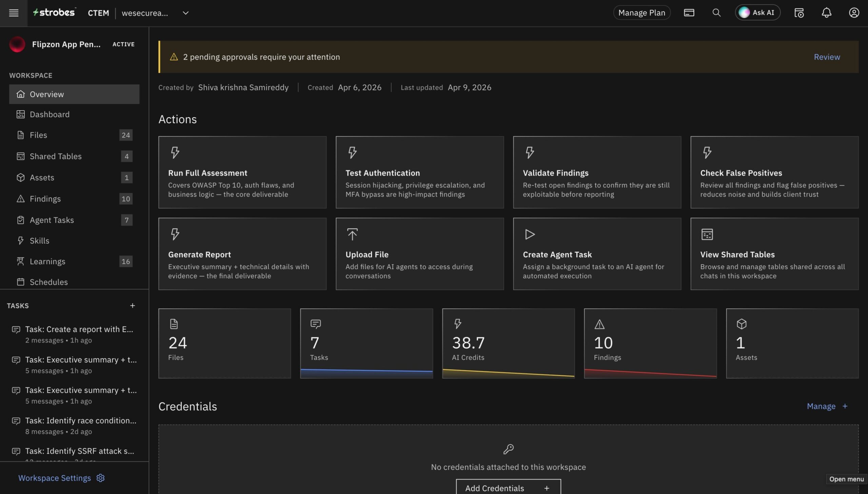This screenshot has width=868, height=494.
Task: Open notifications bell
Action: [x=826, y=13]
